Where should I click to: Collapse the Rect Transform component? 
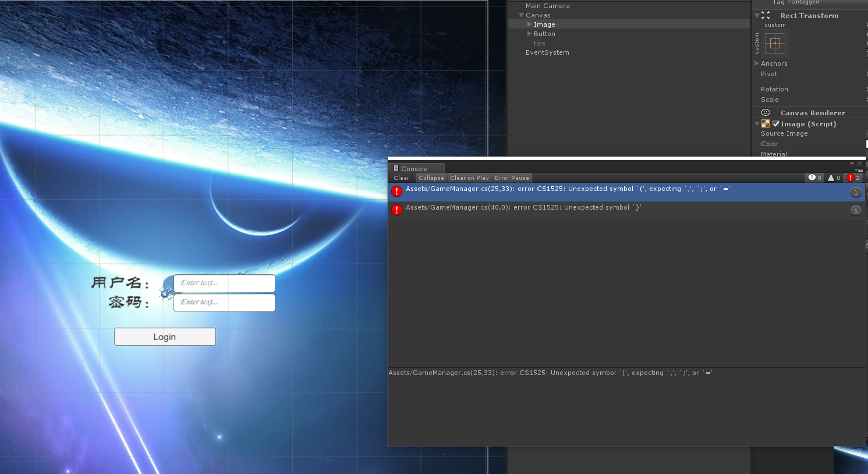(757, 16)
